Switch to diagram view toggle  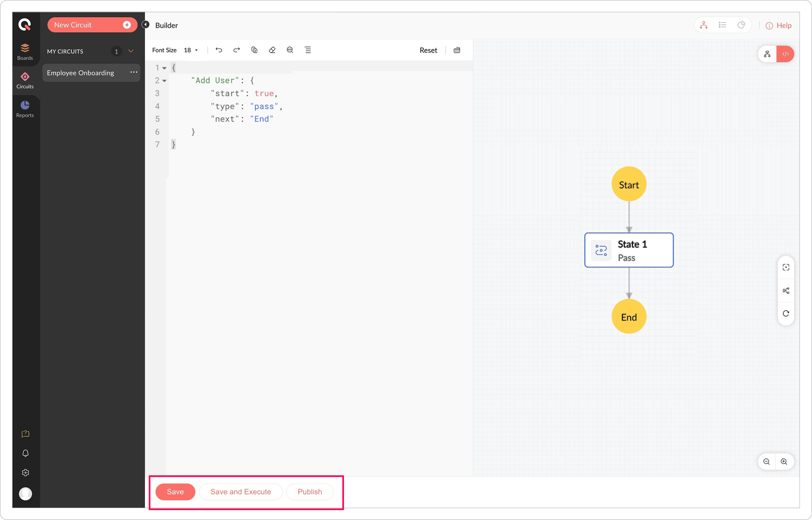coord(768,54)
